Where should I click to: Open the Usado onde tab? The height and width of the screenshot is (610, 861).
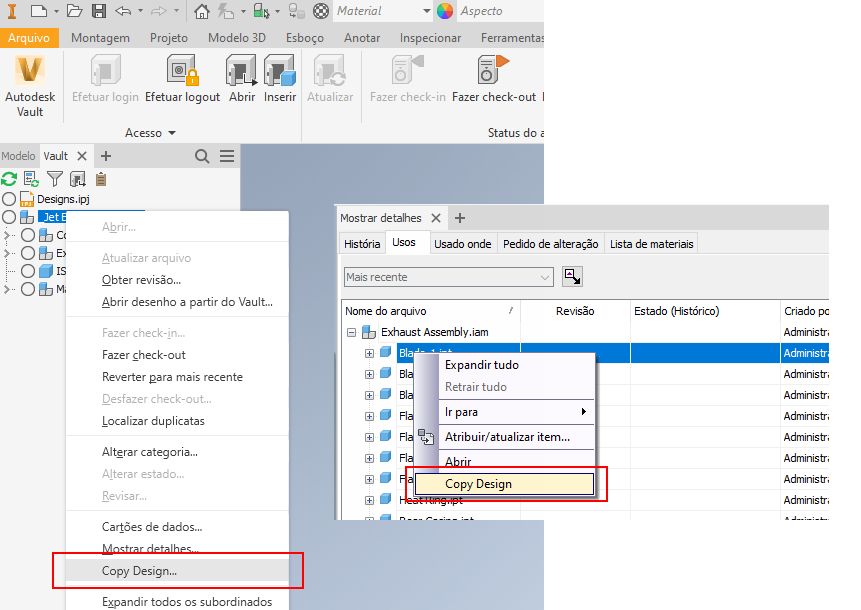click(462, 244)
